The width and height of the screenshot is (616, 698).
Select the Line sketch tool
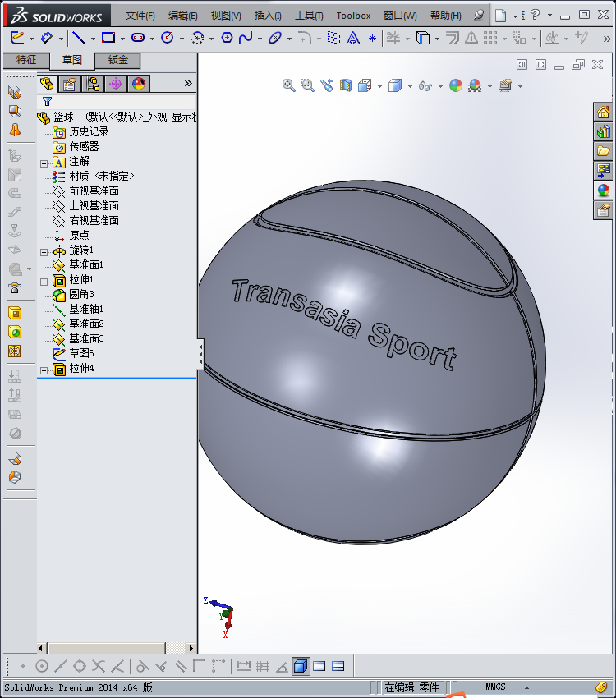[79, 38]
